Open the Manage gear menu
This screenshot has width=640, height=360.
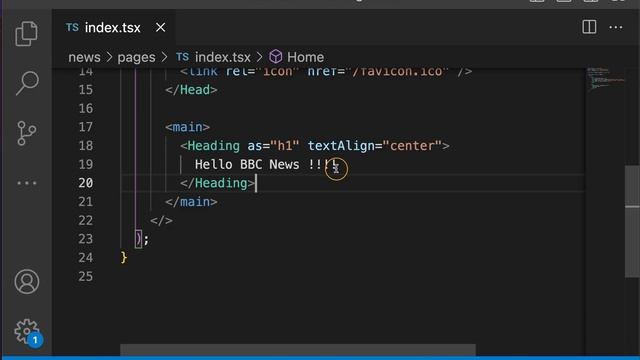[27, 332]
